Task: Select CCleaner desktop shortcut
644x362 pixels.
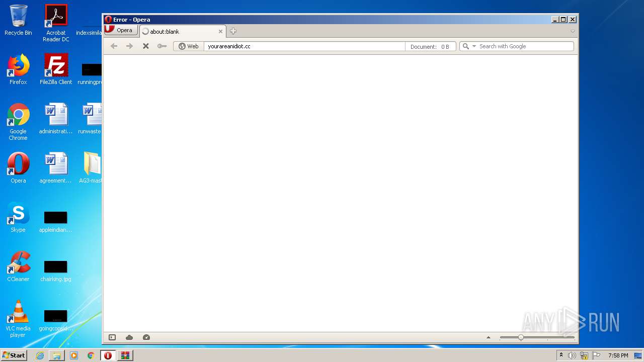Action: (18, 266)
